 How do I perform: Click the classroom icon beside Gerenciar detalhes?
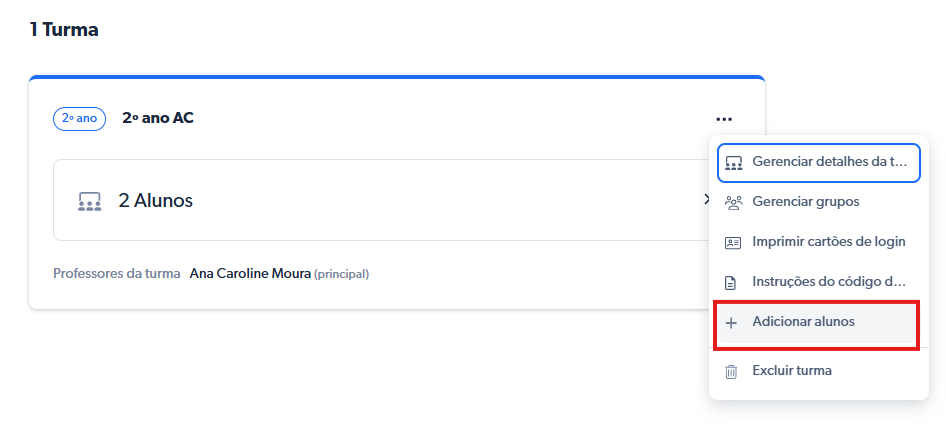point(733,162)
